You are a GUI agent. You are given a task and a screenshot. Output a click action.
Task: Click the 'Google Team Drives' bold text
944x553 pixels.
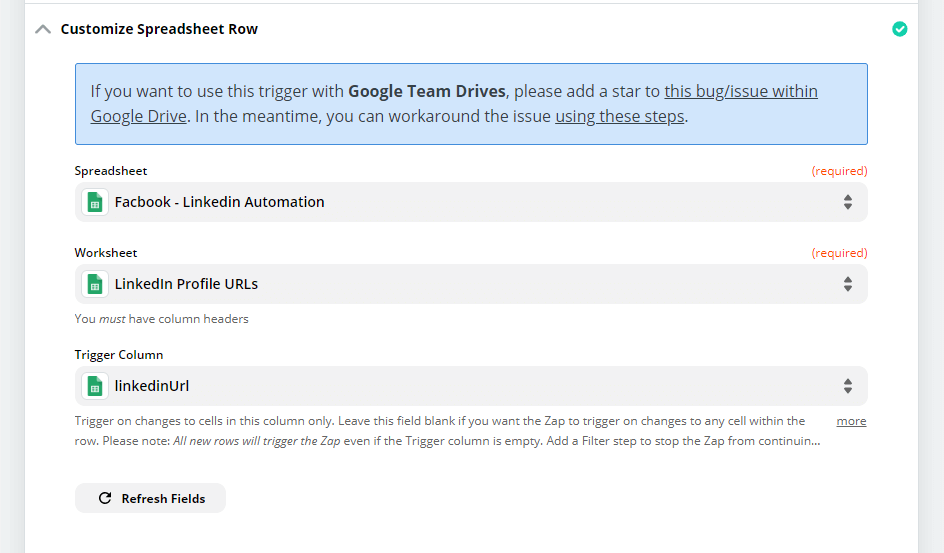427,91
